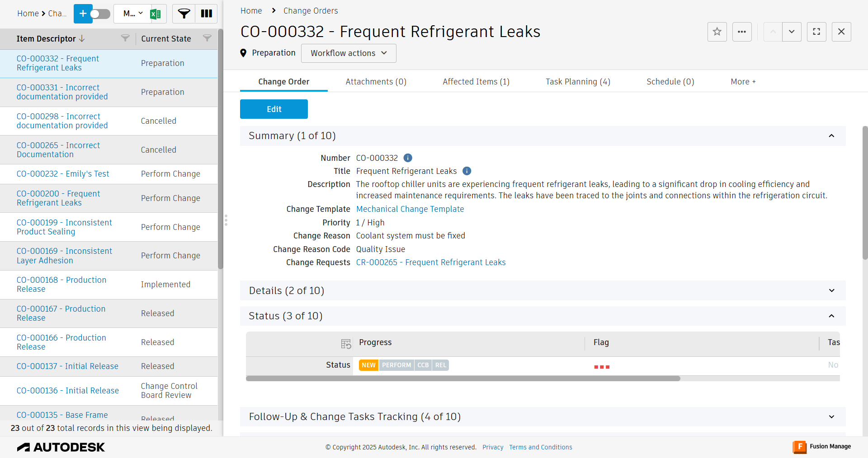Expand the item to full screen
Screen dimensions: 868x458
(x=816, y=32)
